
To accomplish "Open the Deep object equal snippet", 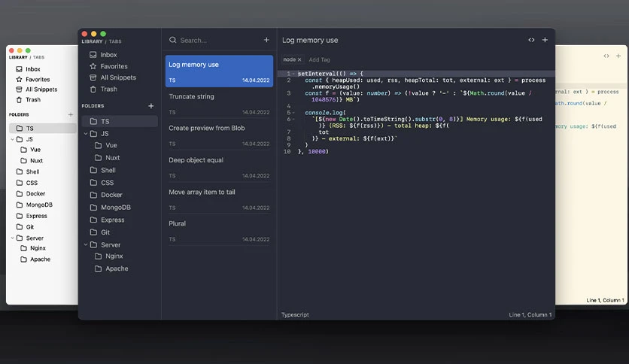I will click(x=219, y=168).
